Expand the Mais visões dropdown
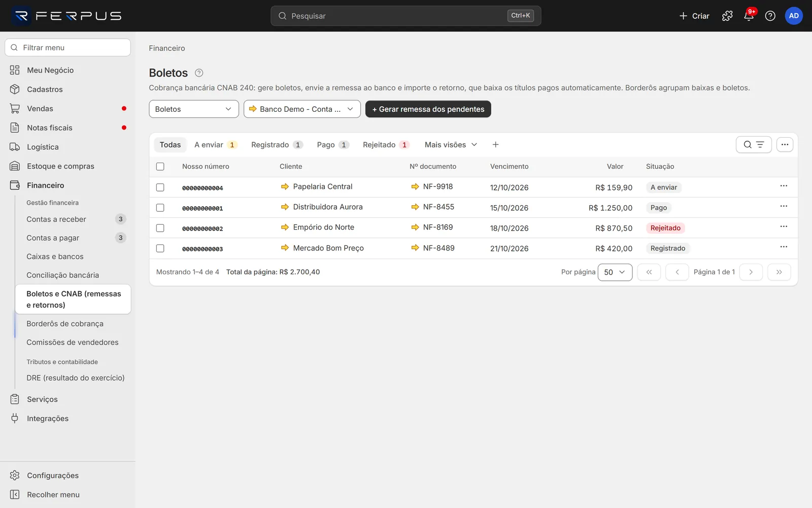812x508 pixels. coord(451,145)
